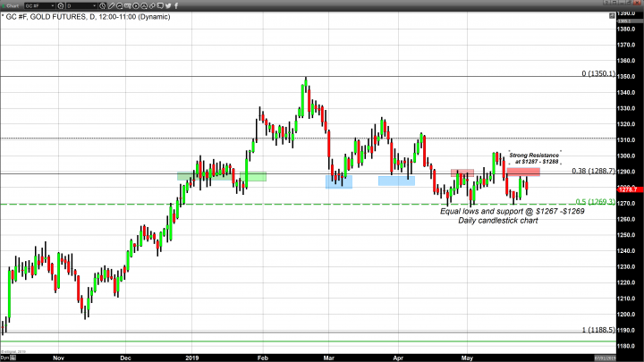
Task: Click the Strong Resistance annotation text
Action: pyautogui.click(x=534, y=158)
